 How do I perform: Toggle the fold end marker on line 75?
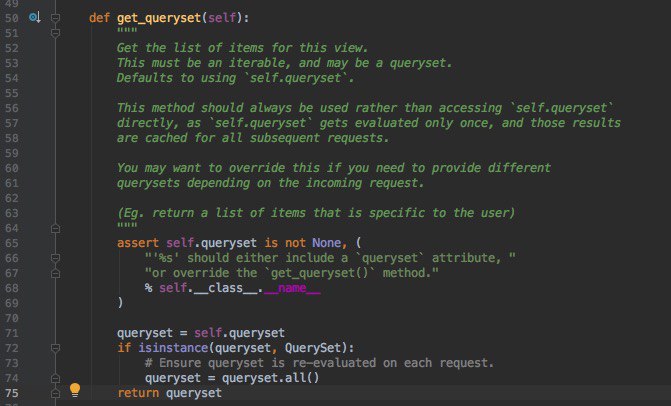click(x=55, y=393)
